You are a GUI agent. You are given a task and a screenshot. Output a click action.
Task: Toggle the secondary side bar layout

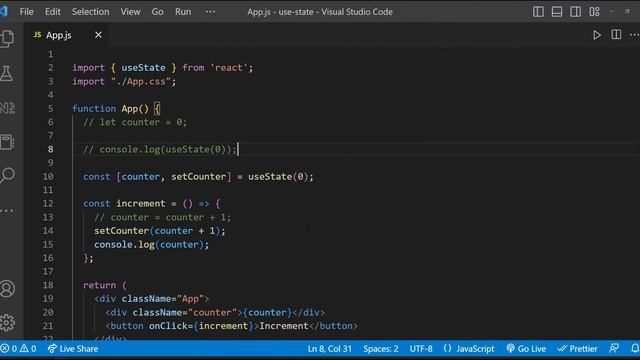576,11
